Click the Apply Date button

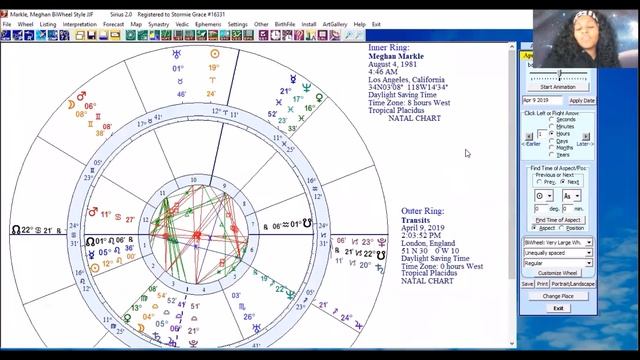coord(582,100)
